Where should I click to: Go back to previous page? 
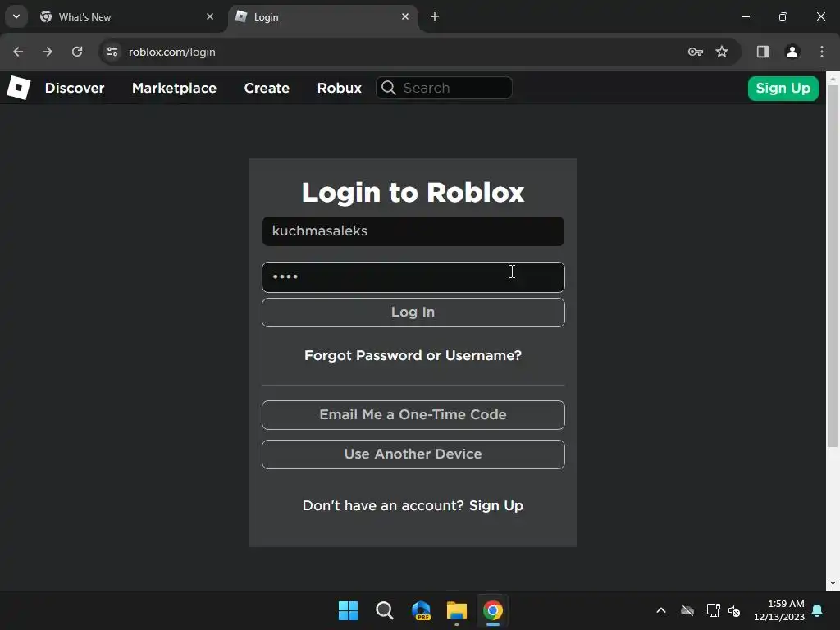pyautogui.click(x=18, y=52)
